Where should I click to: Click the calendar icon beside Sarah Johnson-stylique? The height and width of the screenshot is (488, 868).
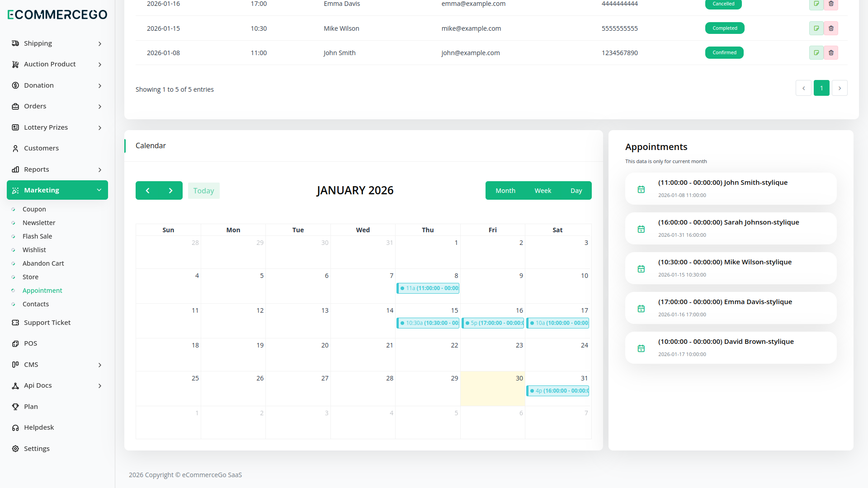(641, 229)
